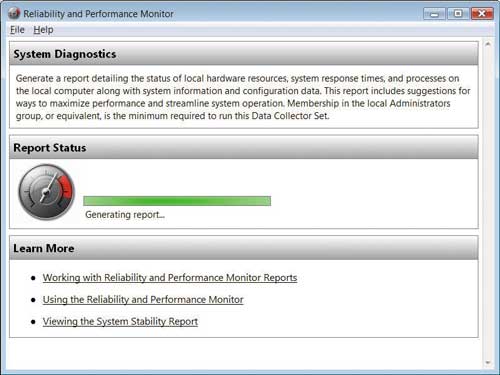Click the Learn More section header
This screenshot has height=375, width=500.
point(244,248)
